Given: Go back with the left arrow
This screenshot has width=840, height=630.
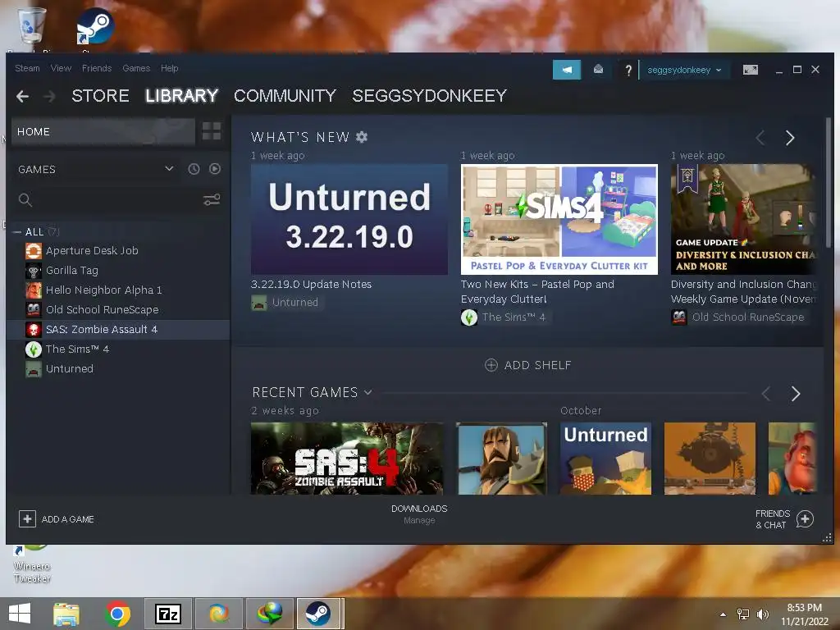Looking at the screenshot, I should 22,97.
